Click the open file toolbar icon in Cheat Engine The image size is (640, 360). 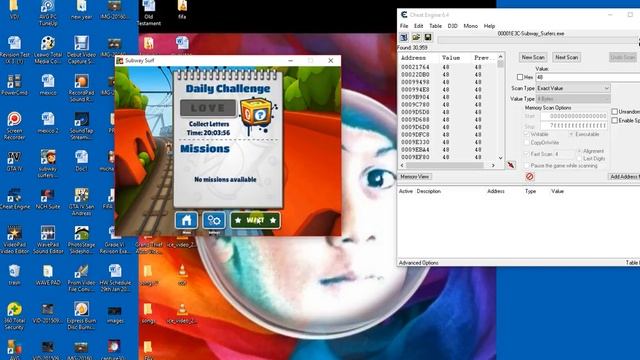416,38
